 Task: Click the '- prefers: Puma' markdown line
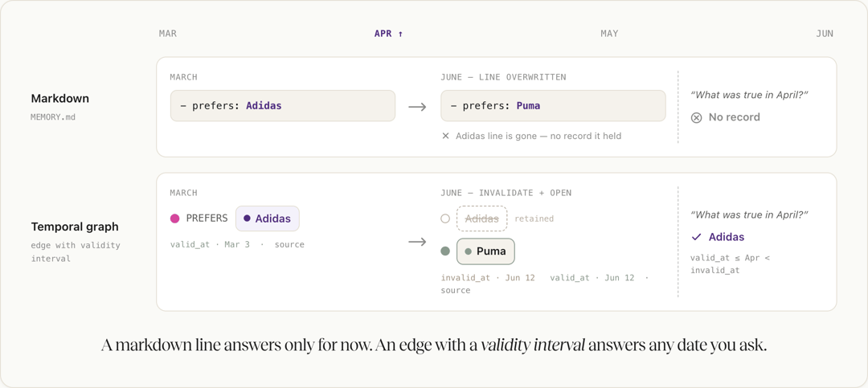click(x=553, y=106)
